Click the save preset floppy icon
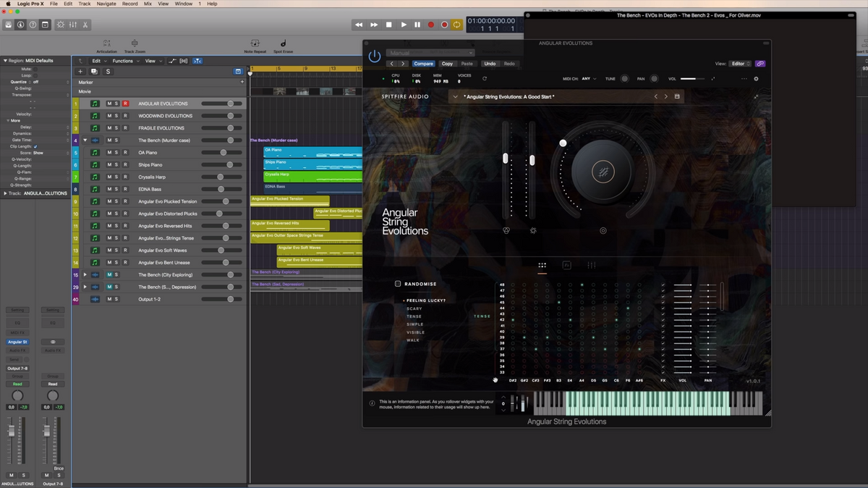This screenshot has height=488, width=868. point(677,96)
